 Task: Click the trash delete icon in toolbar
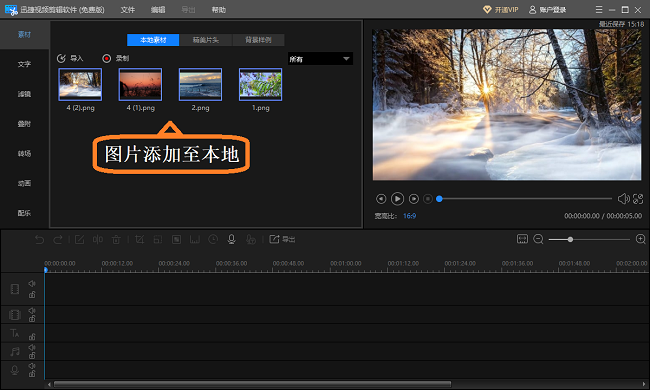(x=116, y=240)
